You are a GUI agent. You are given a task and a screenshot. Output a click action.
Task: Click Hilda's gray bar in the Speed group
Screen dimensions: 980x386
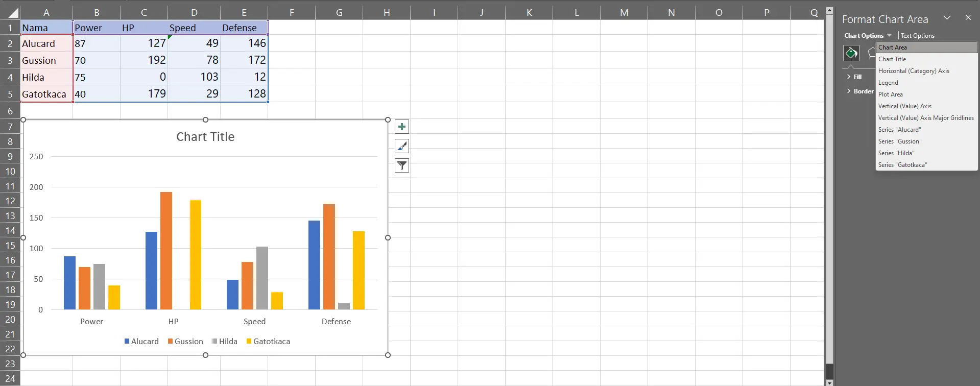tap(262, 278)
